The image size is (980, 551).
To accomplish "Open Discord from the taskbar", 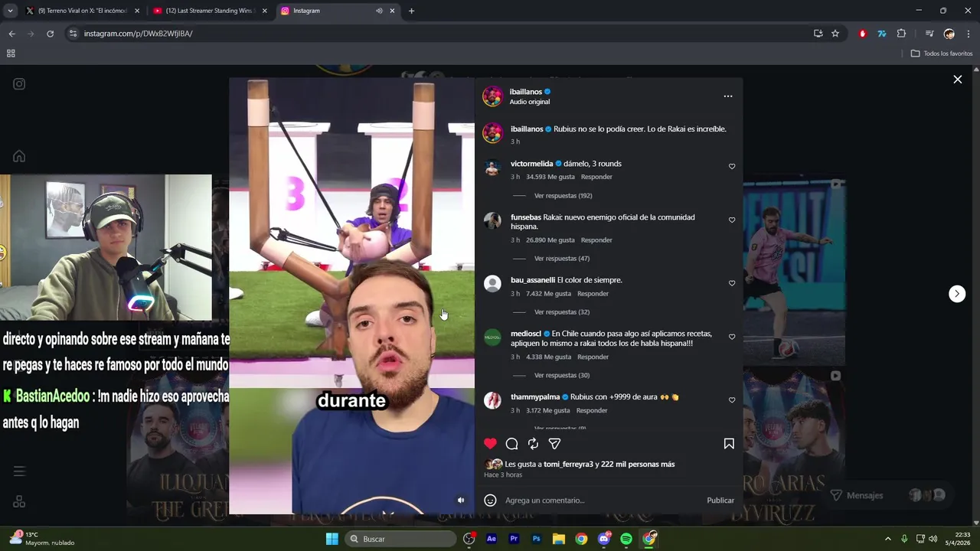I will tap(604, 539).
